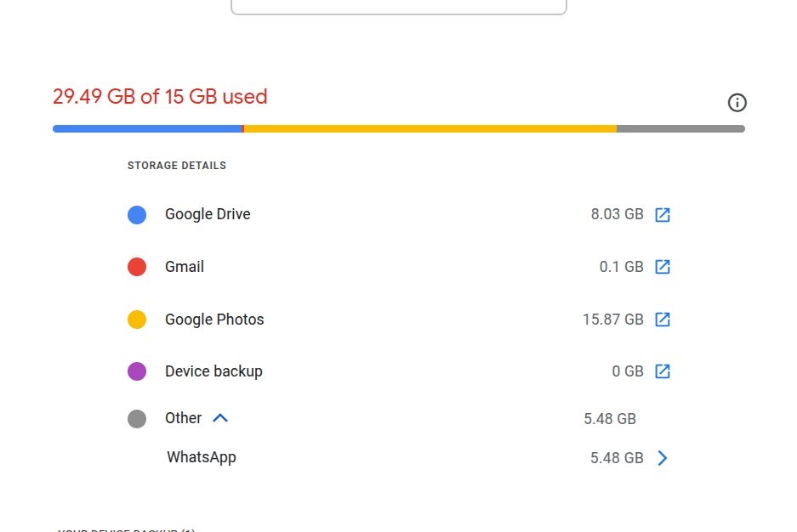
Task: Select the Device backup label
Action: pos(213,371)
